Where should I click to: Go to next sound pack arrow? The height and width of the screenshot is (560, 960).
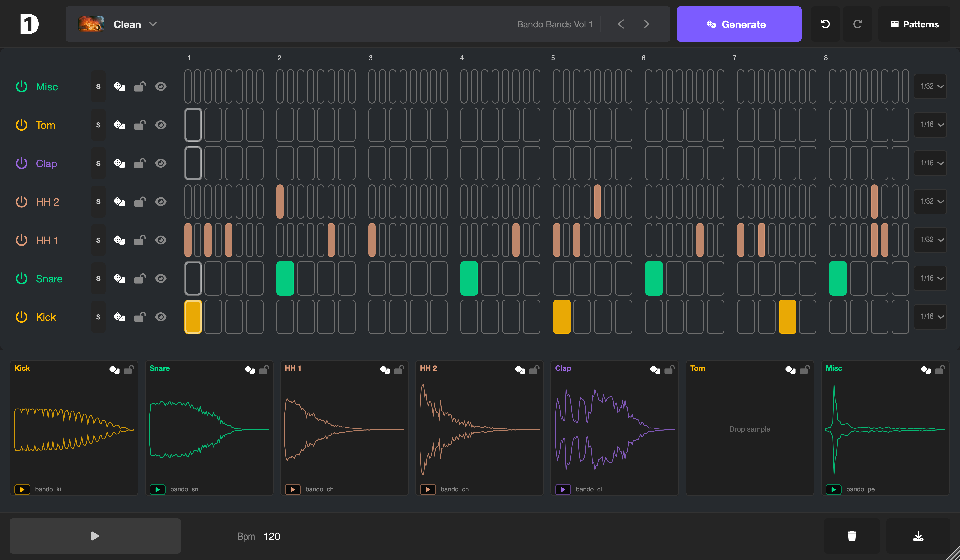click(646, 24)
